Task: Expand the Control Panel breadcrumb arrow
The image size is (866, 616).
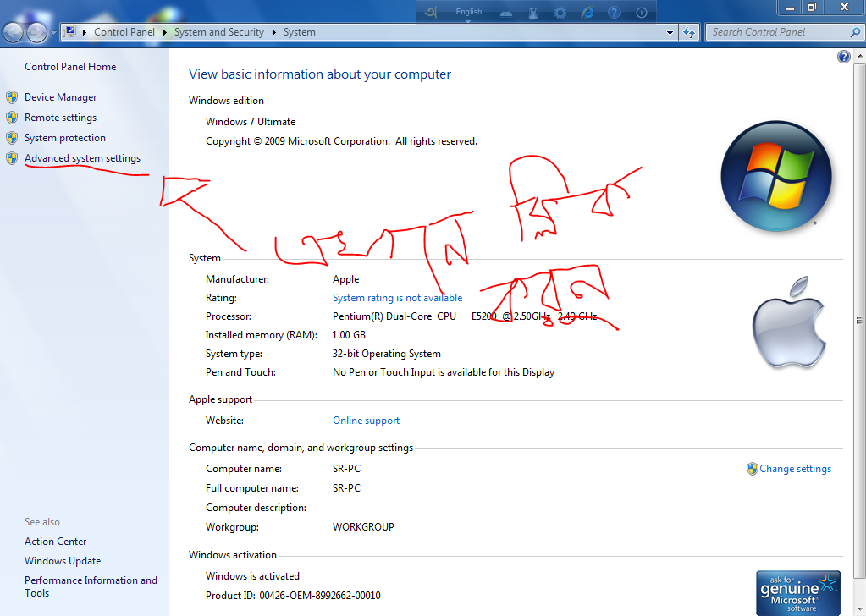Action: (164, 32)
